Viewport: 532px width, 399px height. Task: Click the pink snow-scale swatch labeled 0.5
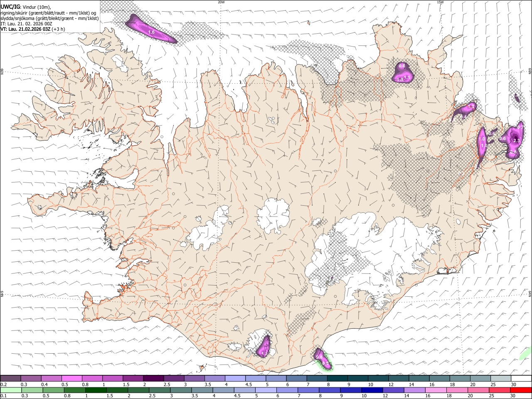tap(71, 378)
